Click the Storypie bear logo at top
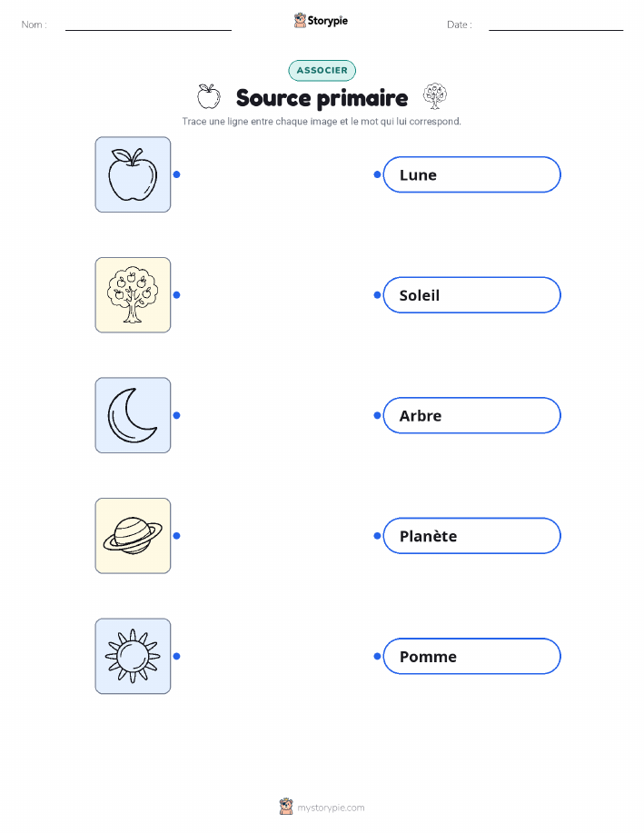The image size is (644, 833). (x=301, y=21)
